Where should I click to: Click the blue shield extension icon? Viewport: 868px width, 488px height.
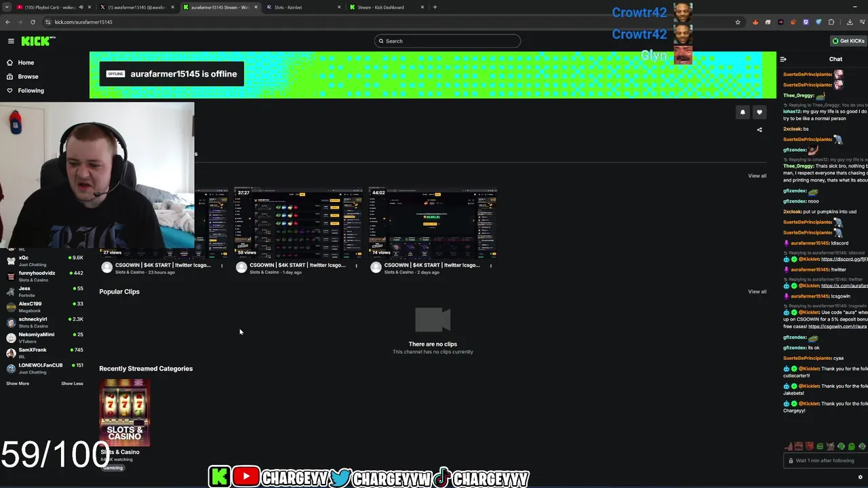pyautogui.click(x=818, y=22)
